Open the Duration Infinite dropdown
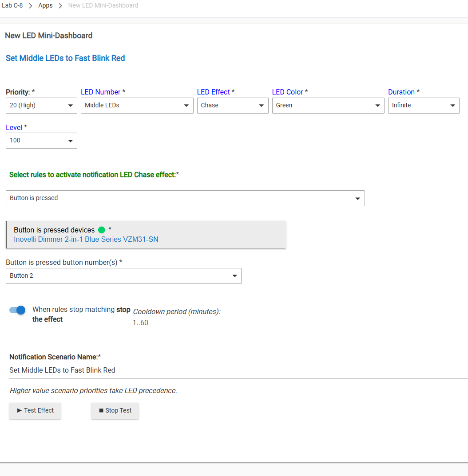This screenshot has width=468, height=476. pos(423,106)
